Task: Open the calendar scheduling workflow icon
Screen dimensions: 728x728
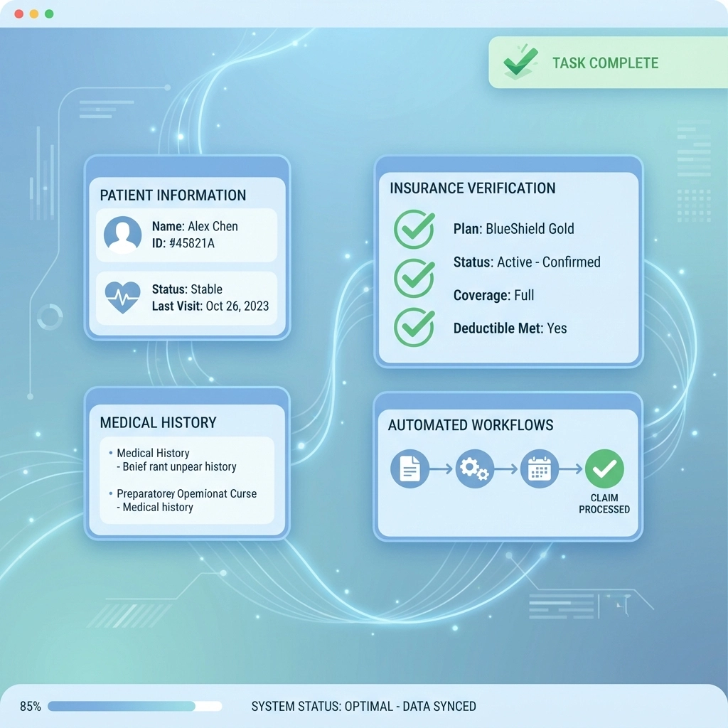Action: 540,469
